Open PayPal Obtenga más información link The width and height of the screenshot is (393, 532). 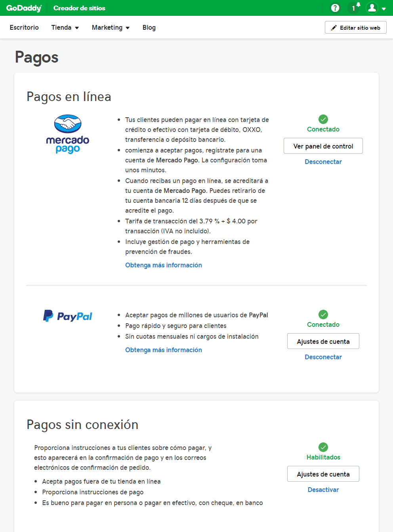point(164,350)
